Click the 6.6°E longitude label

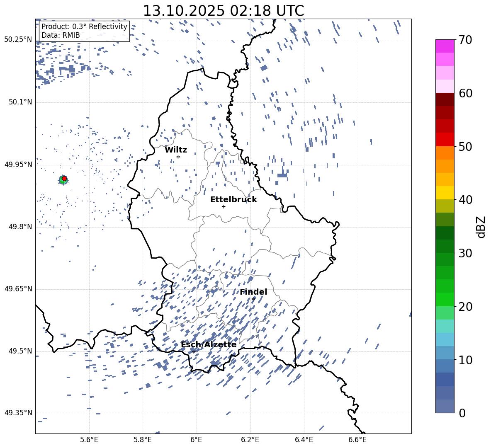[x=357, y=440]
